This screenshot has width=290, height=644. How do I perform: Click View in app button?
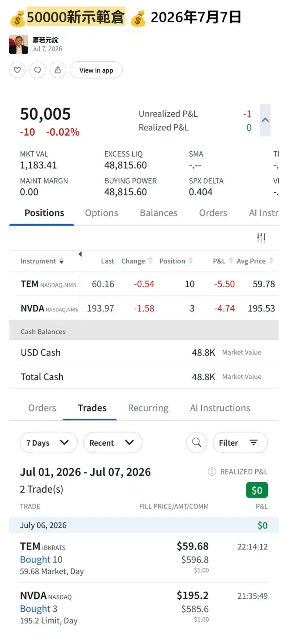96,70
